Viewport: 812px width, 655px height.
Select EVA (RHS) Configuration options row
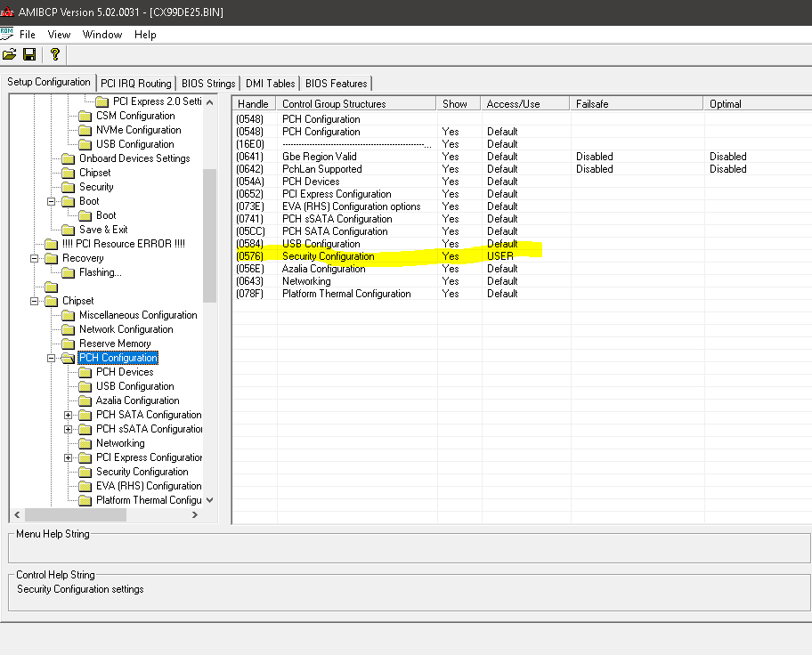[522, 206]
